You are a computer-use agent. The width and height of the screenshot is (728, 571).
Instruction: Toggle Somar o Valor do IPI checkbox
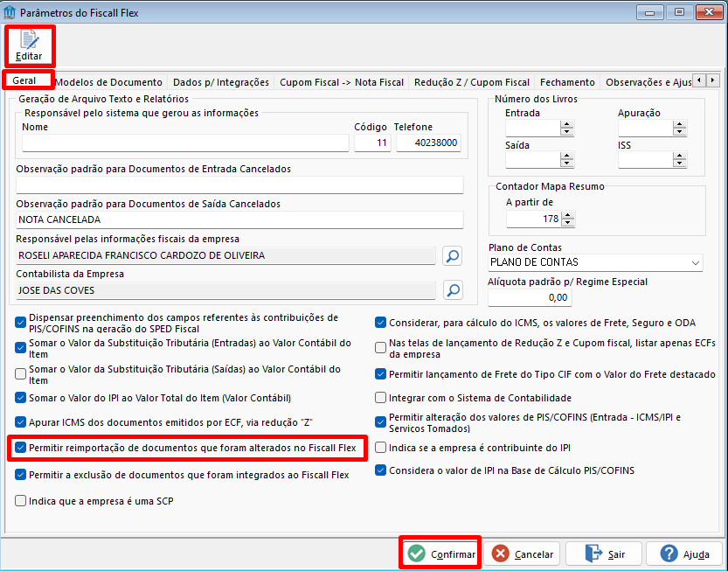[x=20, y=398]
